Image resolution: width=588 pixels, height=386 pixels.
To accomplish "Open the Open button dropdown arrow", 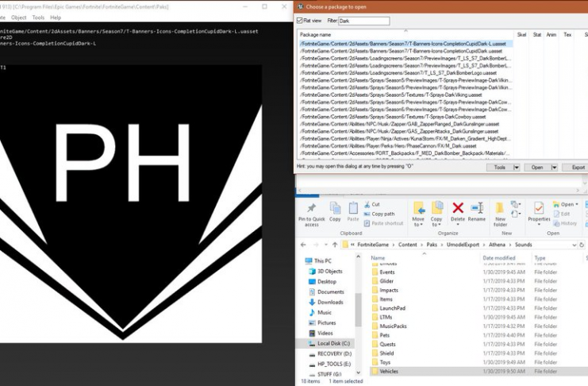I will coord(554,168).
